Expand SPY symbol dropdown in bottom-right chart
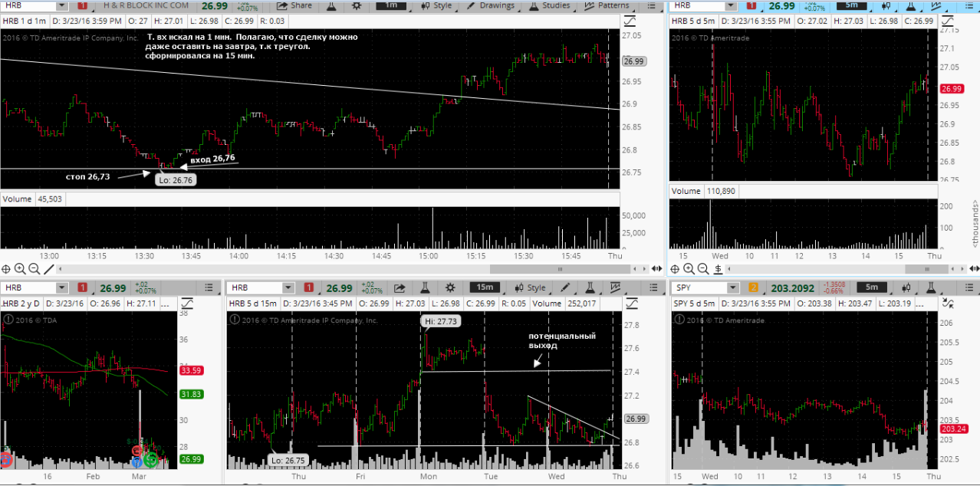 732,288
